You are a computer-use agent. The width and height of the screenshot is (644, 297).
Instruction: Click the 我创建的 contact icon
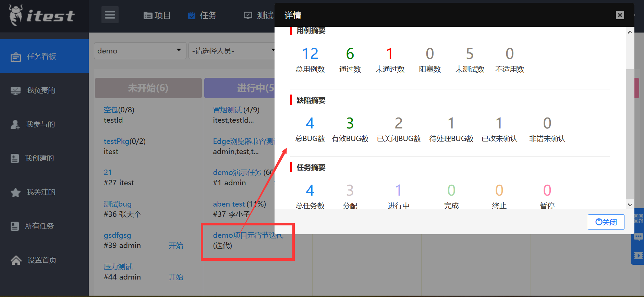14,158
